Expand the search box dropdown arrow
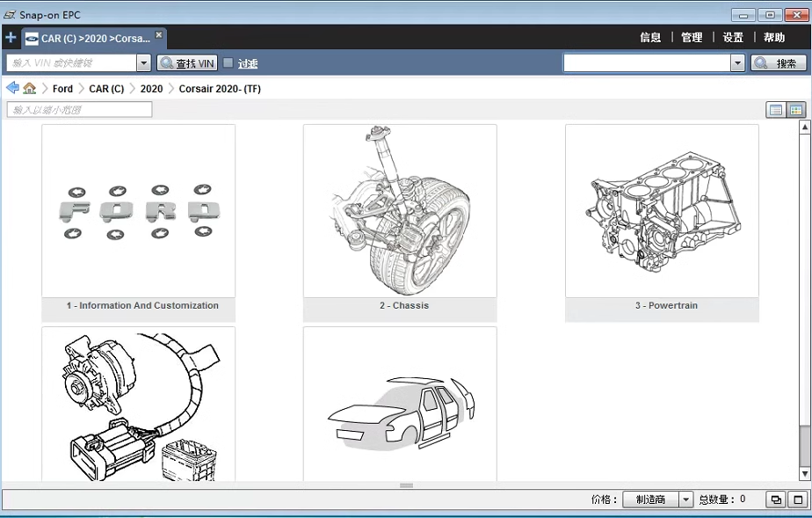 [738, 63]
